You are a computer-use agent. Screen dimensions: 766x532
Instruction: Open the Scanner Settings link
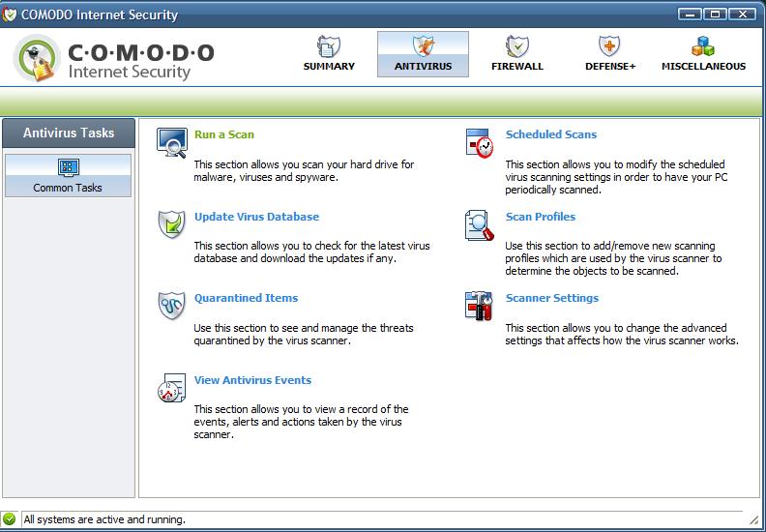pyautogui.click(x=552, y=298)
